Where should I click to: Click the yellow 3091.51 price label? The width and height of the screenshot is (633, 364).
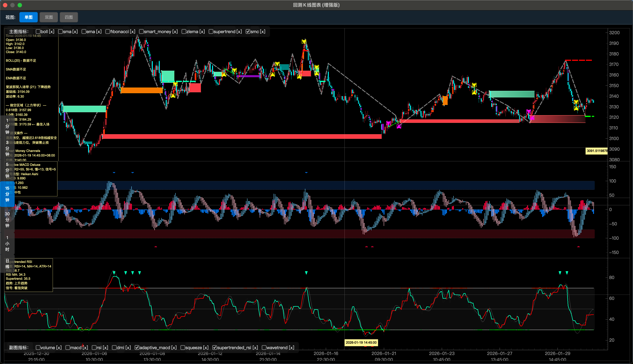597,151
